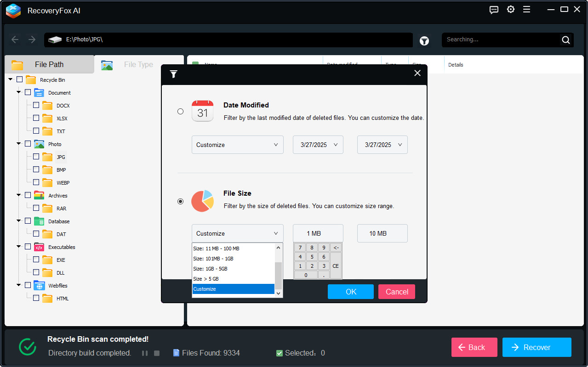
Task: Stop the scan with stop icon
Action: (x=157, y=353)
